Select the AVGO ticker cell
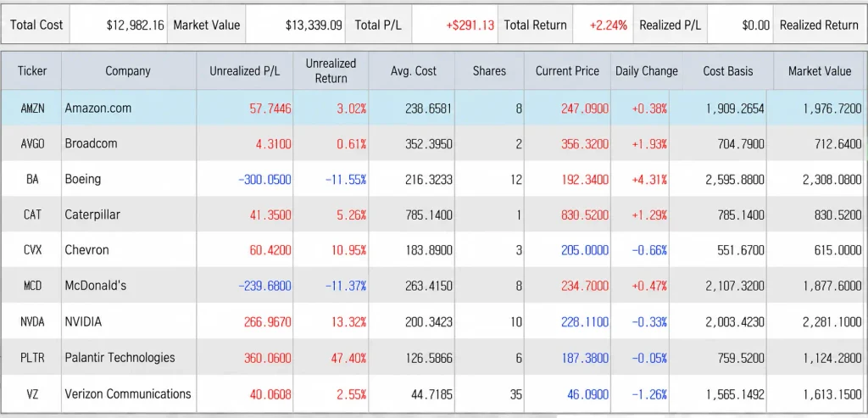Image resolution: width=868 pixels, height=418 pixels. click(x=32, y=143)
